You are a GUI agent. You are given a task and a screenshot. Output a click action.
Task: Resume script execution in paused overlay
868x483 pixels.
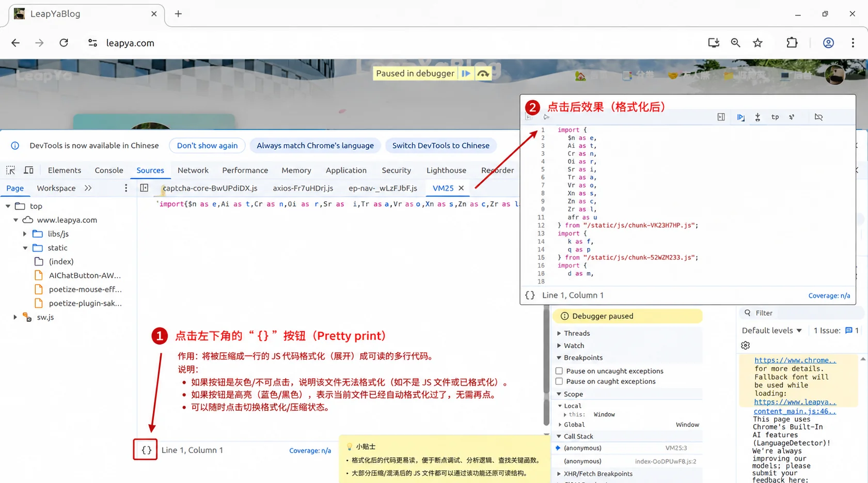[466, 73]
